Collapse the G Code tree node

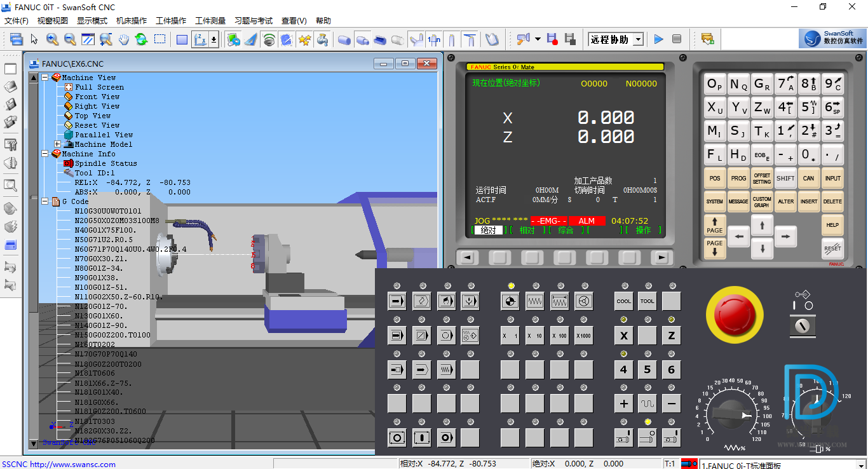45,201
